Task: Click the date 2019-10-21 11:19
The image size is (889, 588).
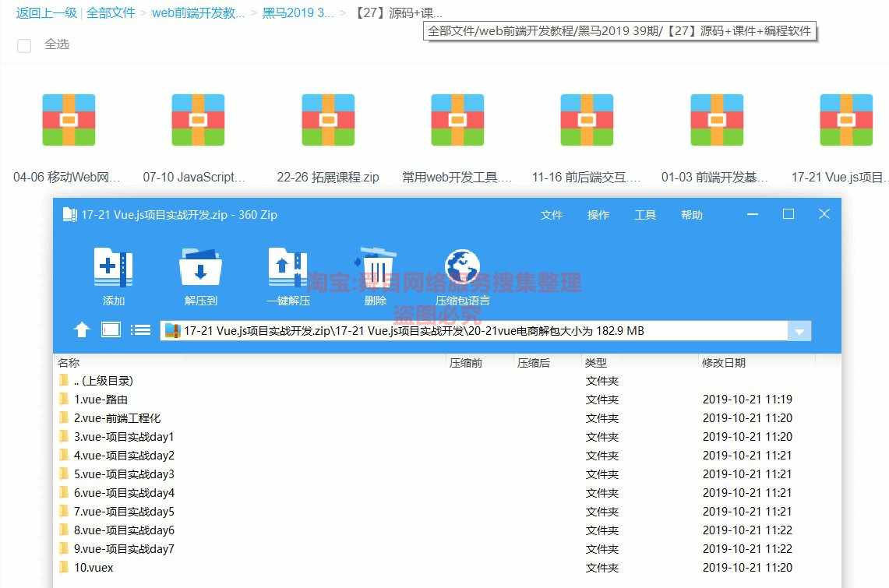Action: (747, 400)
